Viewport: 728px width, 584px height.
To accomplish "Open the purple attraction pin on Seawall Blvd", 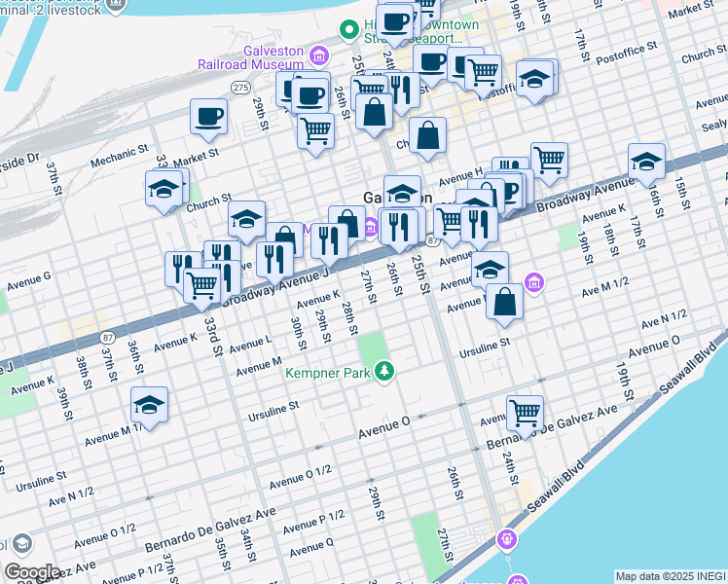I will [506, 540].
